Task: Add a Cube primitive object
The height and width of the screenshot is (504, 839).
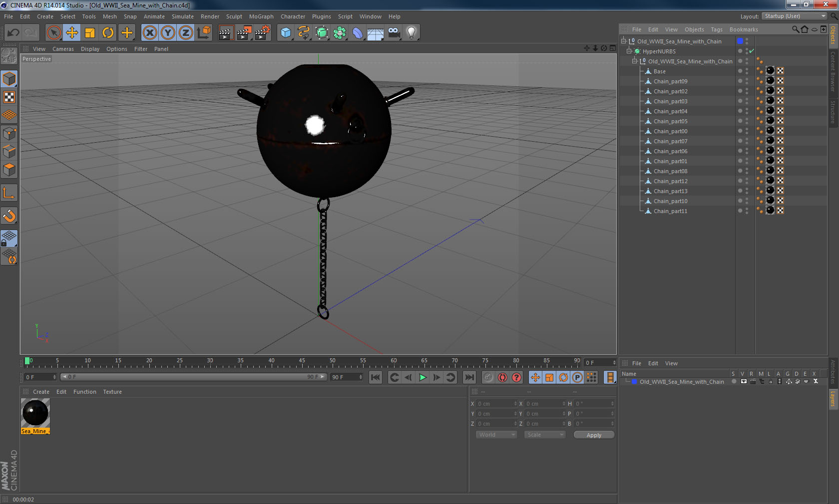Action: [286, 33]
